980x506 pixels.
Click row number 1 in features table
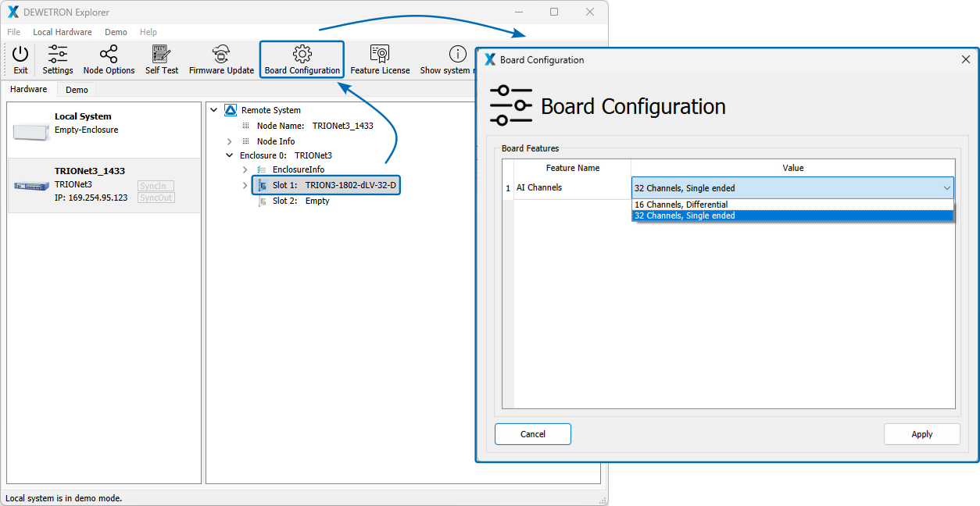click(x=508, y=187)
